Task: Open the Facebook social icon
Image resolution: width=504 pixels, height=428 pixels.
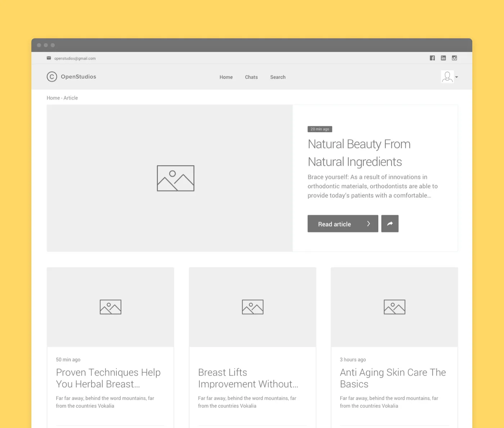Action: (432, 58)
